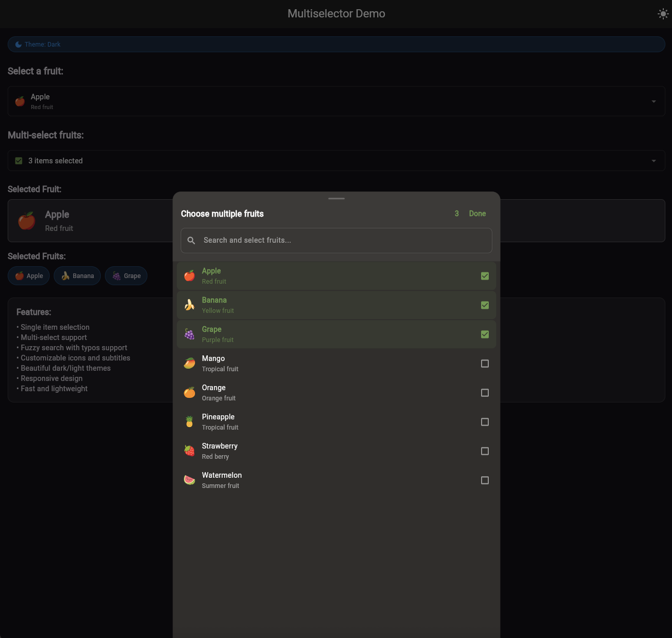The image size is (672, 638).
Task: Click the Pineapple label text
Action: tap(218, 417)
